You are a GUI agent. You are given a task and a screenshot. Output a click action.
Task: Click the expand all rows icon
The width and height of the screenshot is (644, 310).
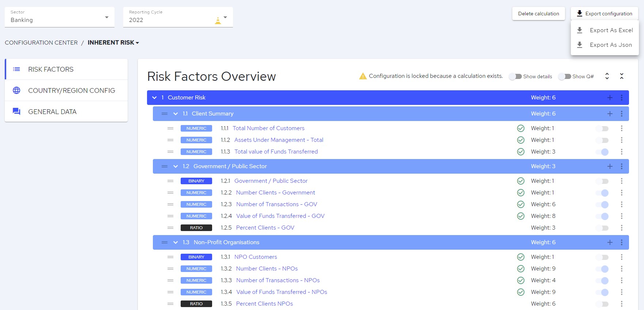(607, 76)
